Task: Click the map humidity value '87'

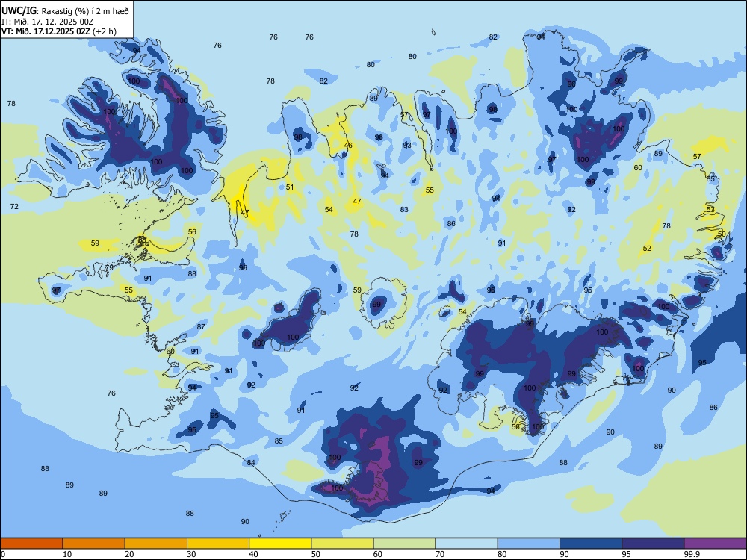Action: (201, 327)
